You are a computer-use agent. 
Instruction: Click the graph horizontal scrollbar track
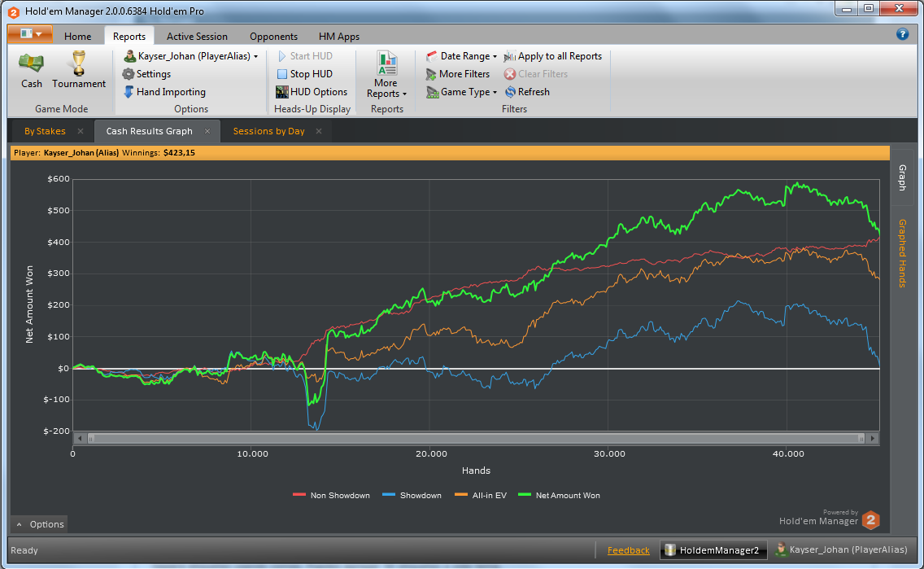coord(476,438)
